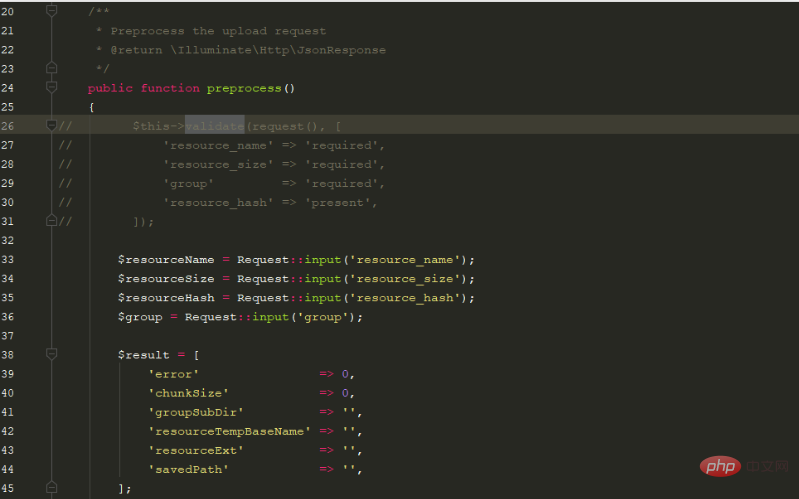Toggle fold marker of commented block line 26
The width and height of the screenshot is (799, 499).
coord(52,126)
